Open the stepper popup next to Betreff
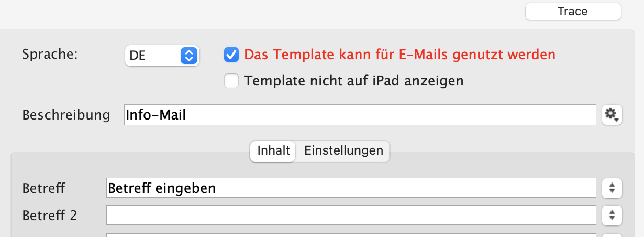Screen dimensions: 644x237 coord(612,188)
